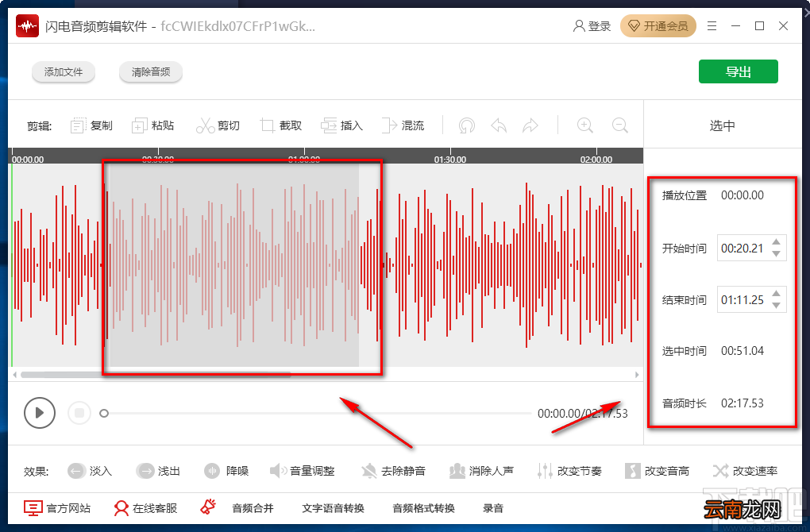Click the 00:00.00 timeline ruler mark
The height and width of the screenshot is (532, 810).
click(x=28, y=160)
